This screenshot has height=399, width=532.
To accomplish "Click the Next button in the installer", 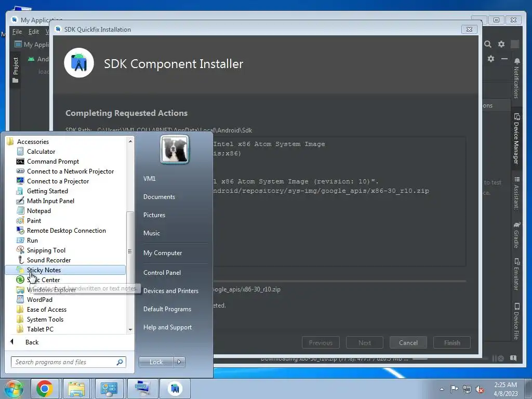I will 364,343.
